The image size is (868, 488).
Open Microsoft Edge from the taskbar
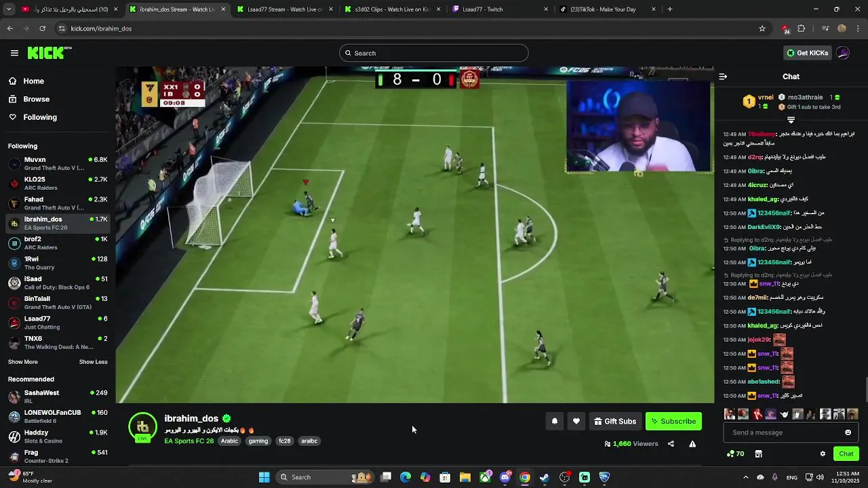(x=406, y=477)
